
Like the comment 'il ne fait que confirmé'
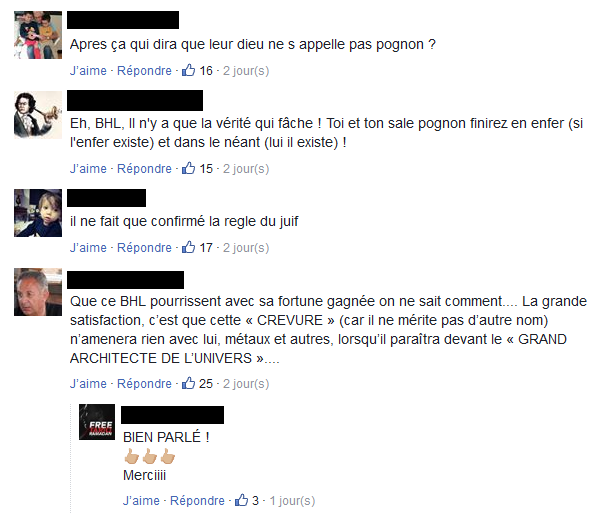[x=88, y=248]
